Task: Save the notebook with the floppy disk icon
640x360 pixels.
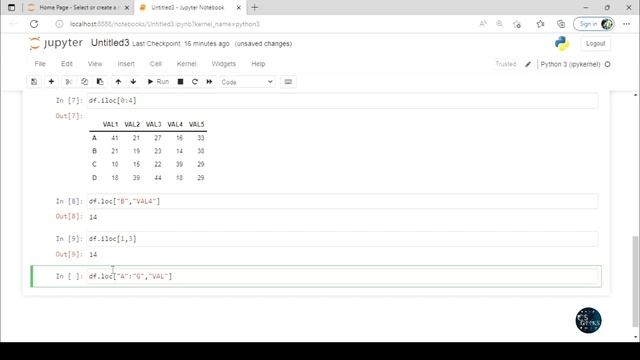Action: click(x=34, y=82)
